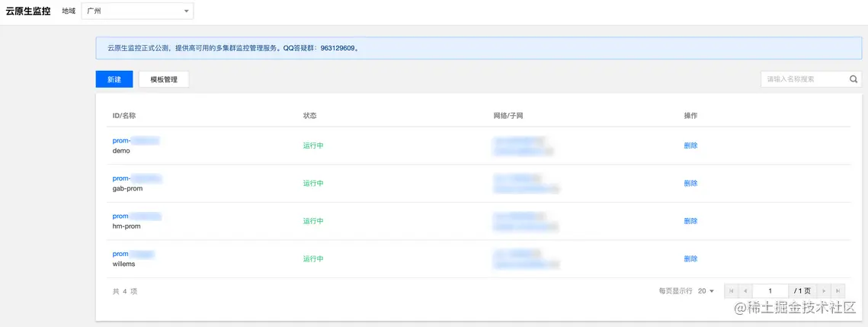This screenshot has height=327, width=868.
Task: Click the 运行中 status of gab-prom
Action: click(x=313, y=183)
